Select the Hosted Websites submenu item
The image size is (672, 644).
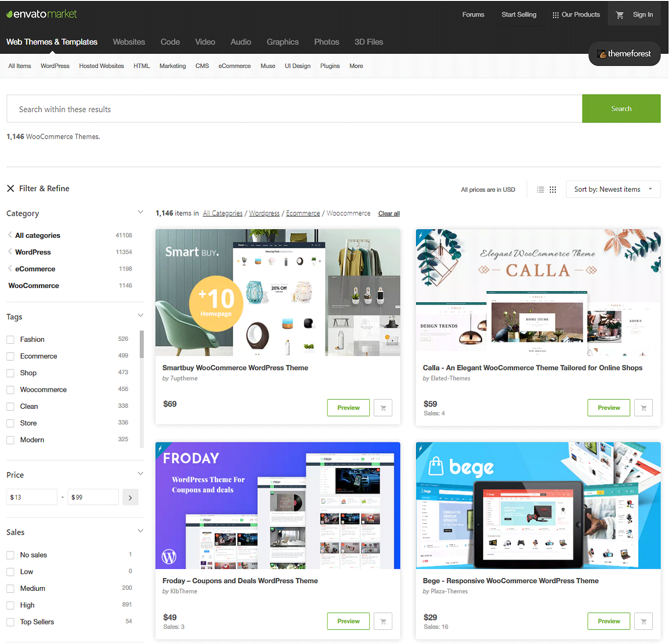coord(102,66)
